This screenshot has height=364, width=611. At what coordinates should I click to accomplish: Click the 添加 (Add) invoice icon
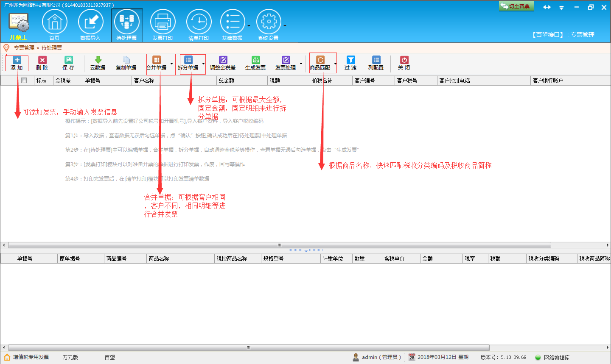point(17,63)
